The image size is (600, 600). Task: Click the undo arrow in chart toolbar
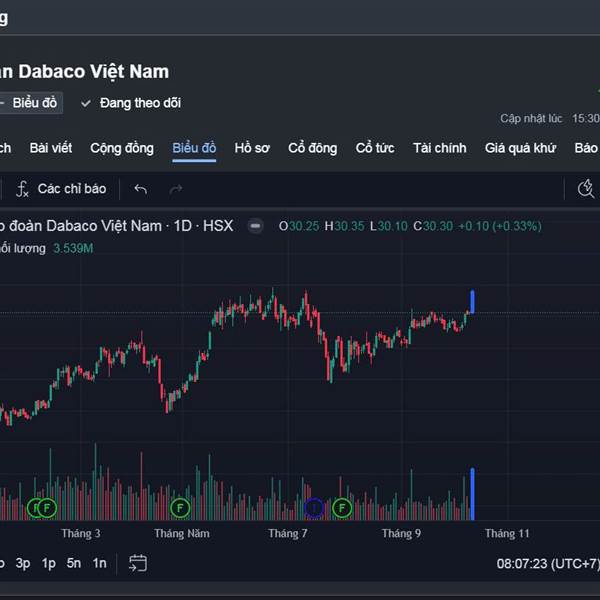141,189
